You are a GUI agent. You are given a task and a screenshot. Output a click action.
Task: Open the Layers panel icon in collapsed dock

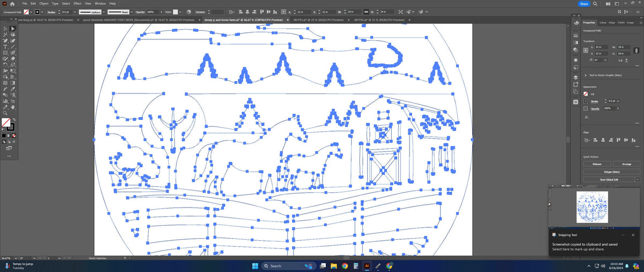pyautogui.click(x=575, y=77)
